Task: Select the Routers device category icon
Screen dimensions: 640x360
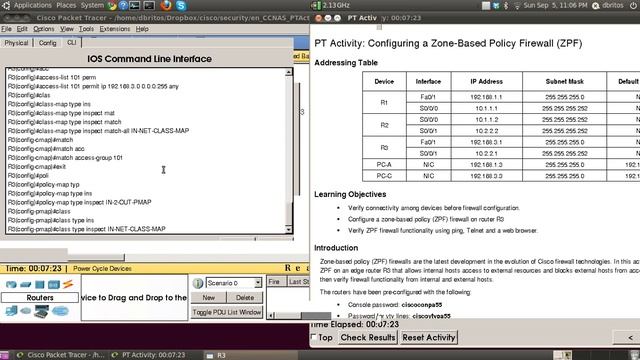Action: 11,284
